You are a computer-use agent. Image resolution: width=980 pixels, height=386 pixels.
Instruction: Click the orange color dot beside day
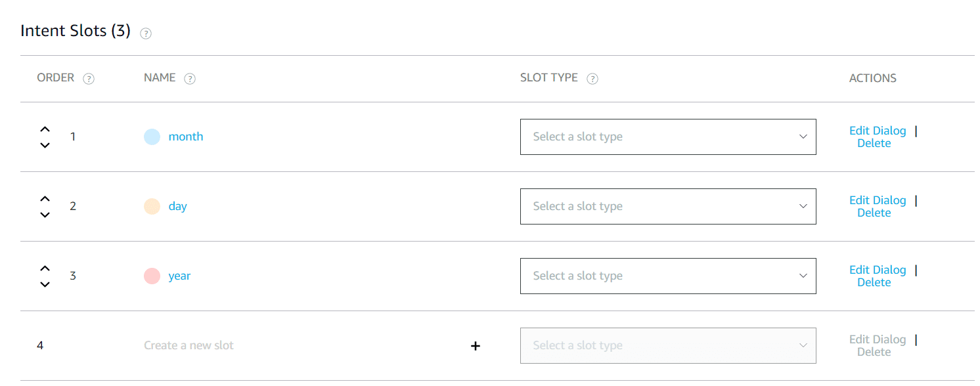(x=152, y=206)
